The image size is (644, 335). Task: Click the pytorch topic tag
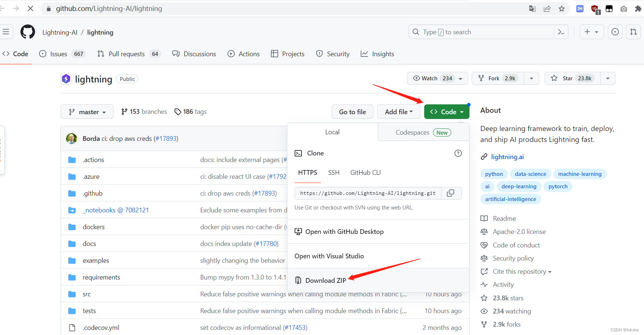click(558, 186)
